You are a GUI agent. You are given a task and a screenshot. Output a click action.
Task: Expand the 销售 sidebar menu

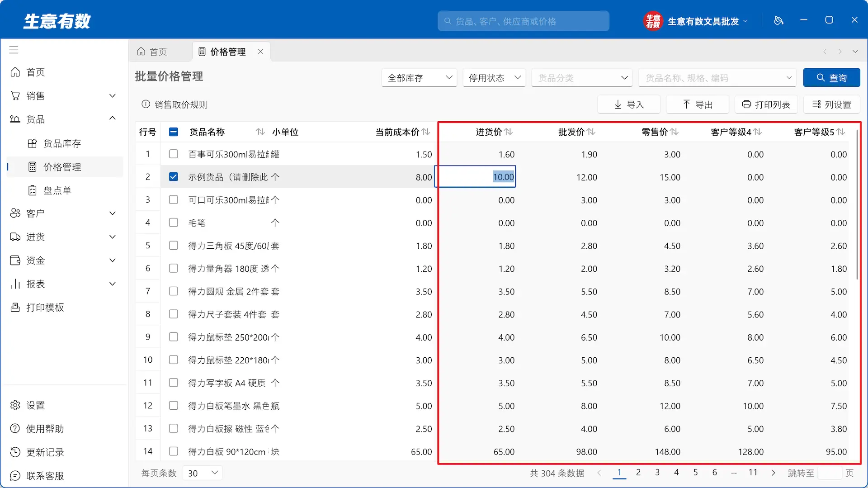click(x=63, y=96)
